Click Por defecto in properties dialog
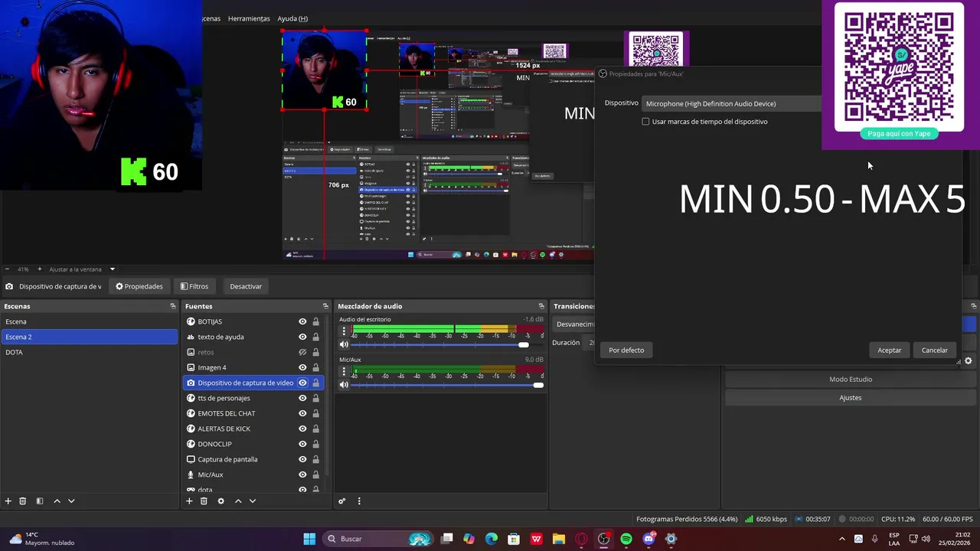This screenshot has width=980, height=551. click(626, 350)
